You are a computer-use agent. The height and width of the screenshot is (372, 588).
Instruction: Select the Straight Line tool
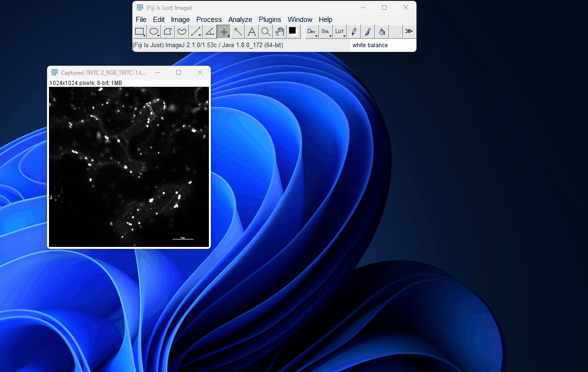tap(196, 32)
